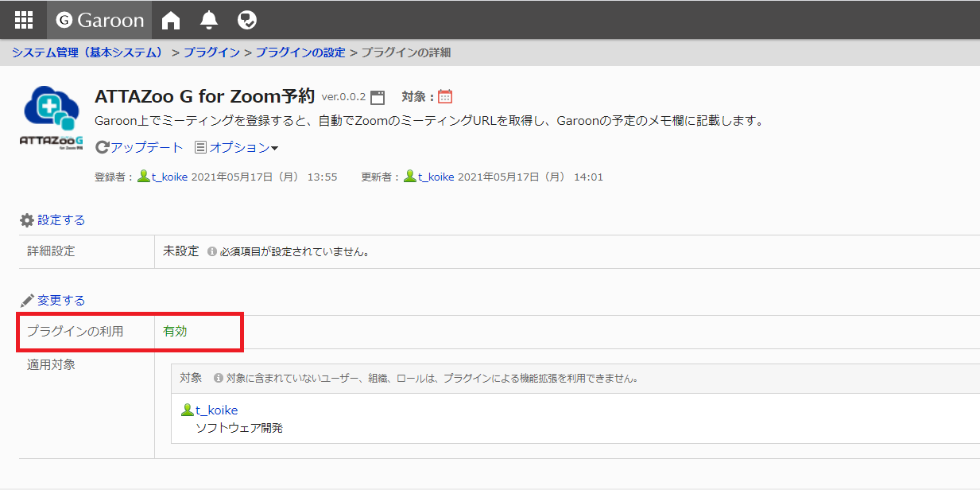The height and width of the screenshot is (490, 980).
Task: Click the info icon beside 必須項目 message
Action: point(212,251)
